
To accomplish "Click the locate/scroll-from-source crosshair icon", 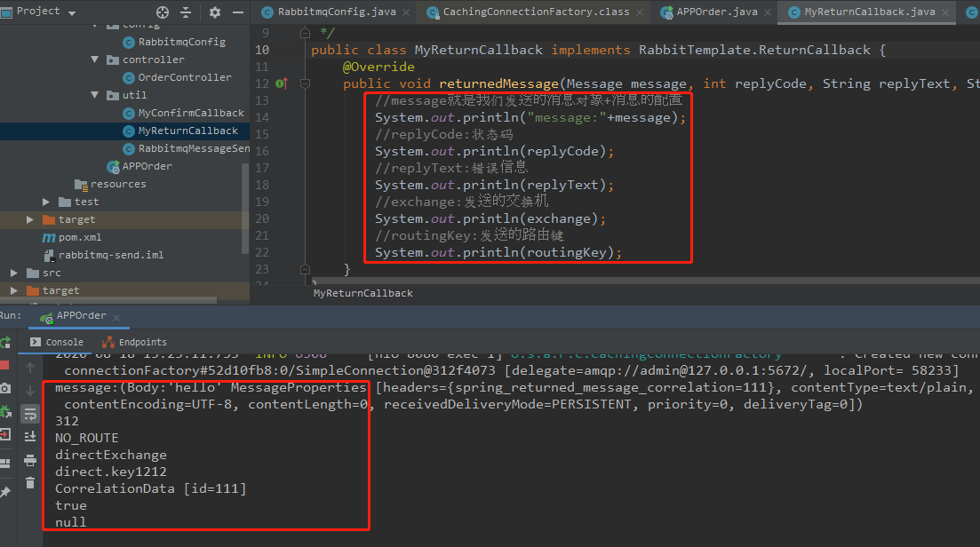I will click(x=162, y=12).
